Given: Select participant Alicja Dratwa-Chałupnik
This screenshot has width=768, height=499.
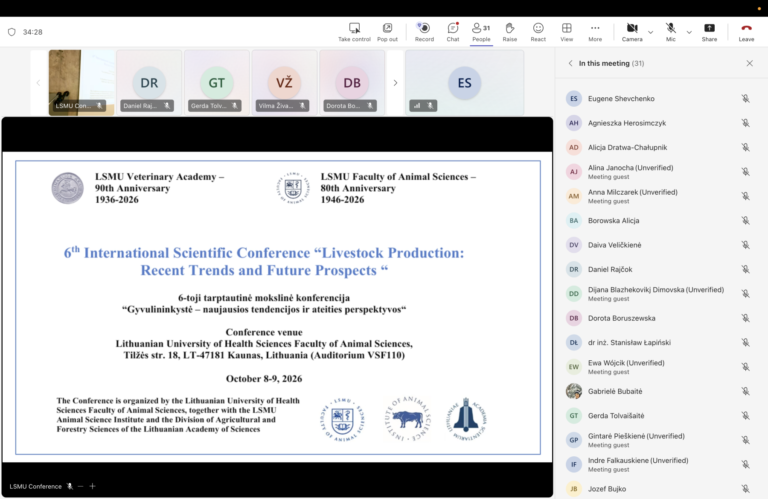Looking at the screenshot, I should [x=659, y=147].
